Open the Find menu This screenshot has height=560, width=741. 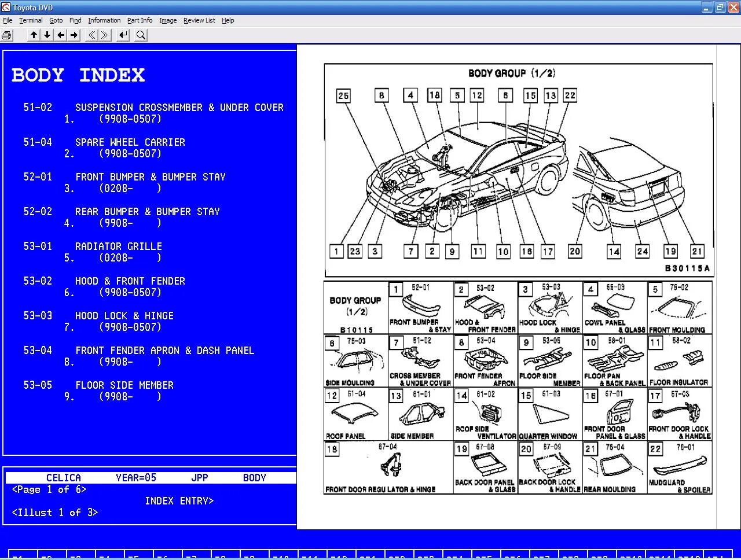75,20
